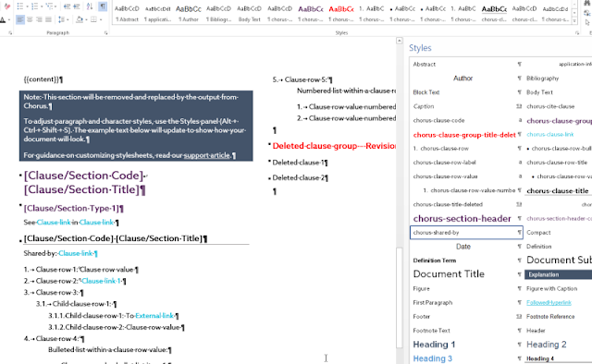Apply a bulleted list

tap(20, 6)
